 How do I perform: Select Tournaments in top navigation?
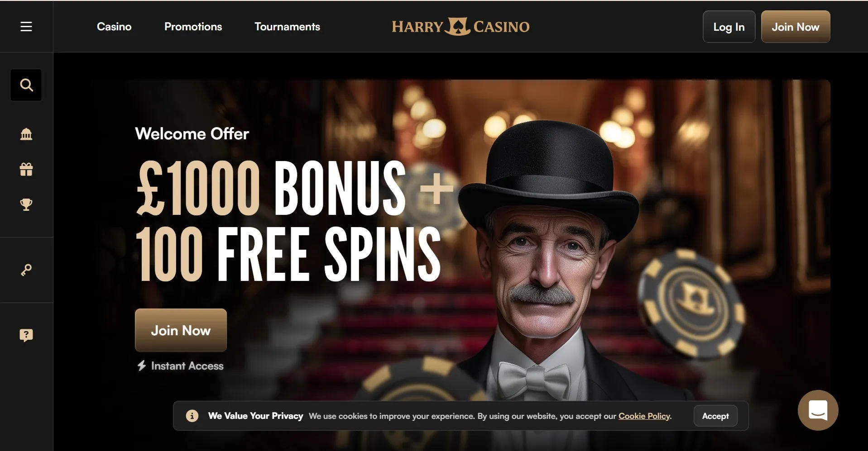pos(287,27)
